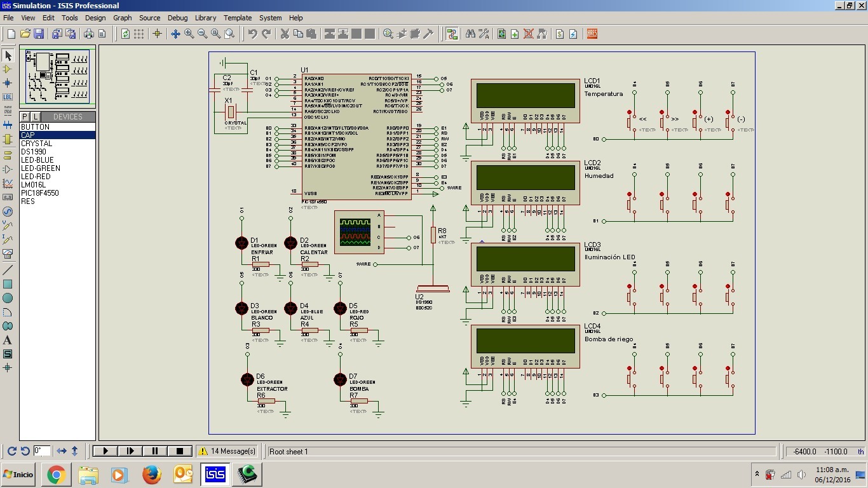Image resolution: width=868 pixels, height=488 pixels.
Task: Start the simulation with Play button
Action: point(105,451)
